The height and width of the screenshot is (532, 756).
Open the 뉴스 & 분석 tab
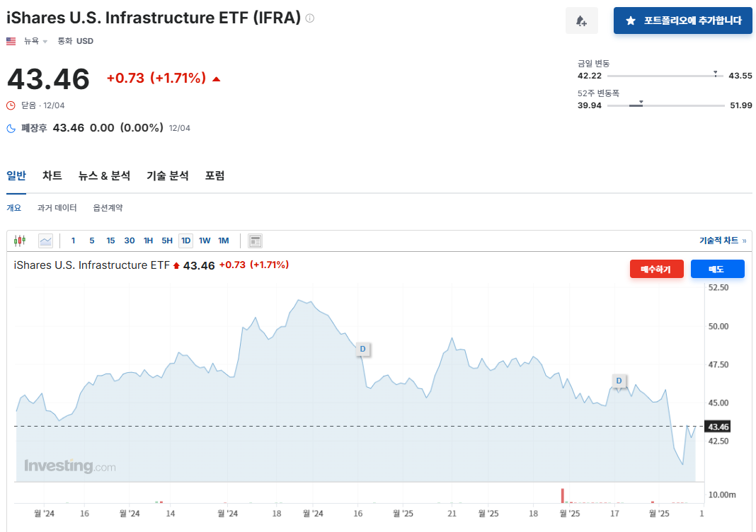tap(104, 176)
